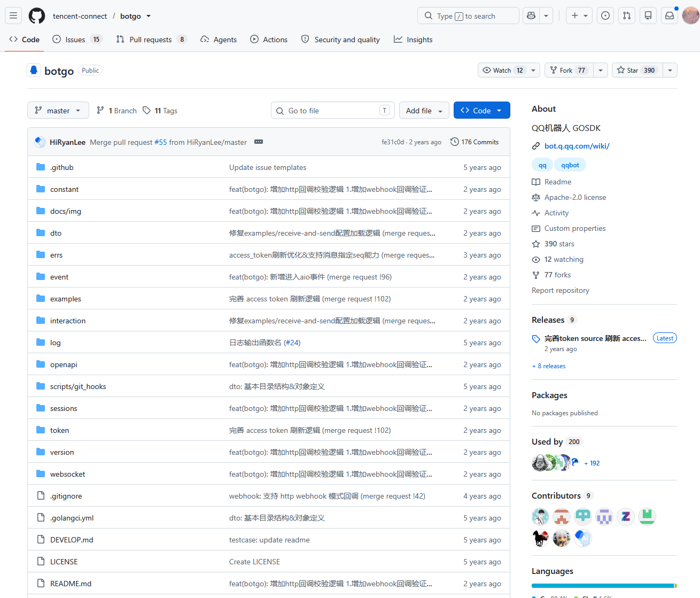Open the Security and quality tab

[340, 40]
